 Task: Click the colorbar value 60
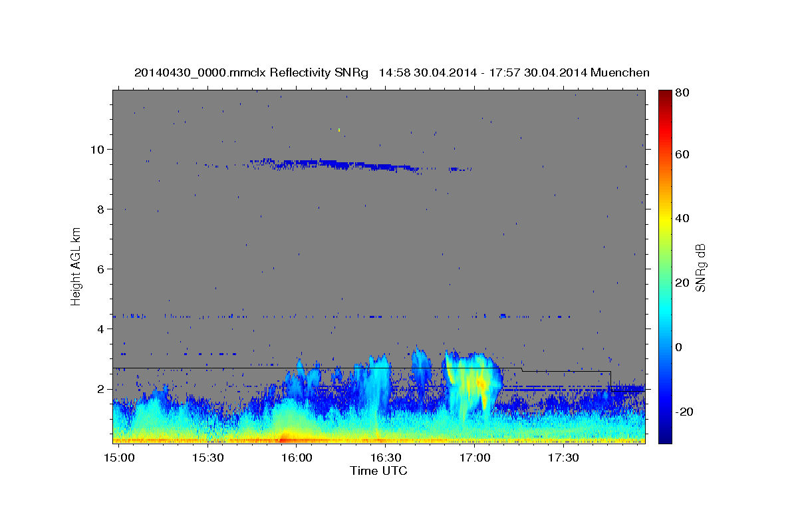tap(681, 154)
